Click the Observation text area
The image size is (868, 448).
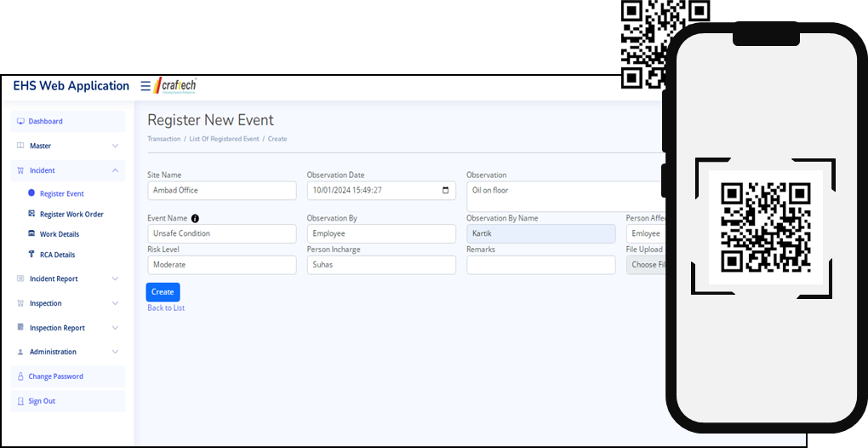pos(565,196)
